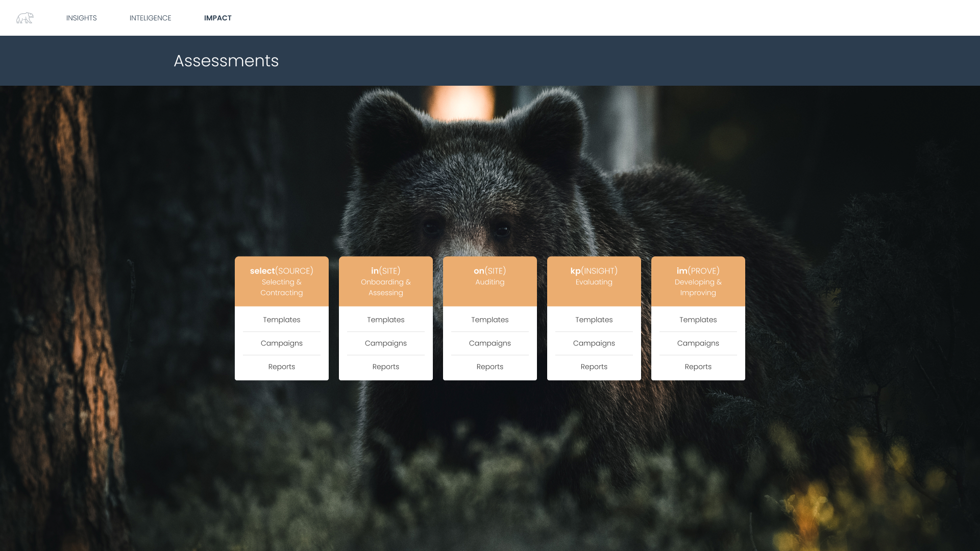Image resolution: width=980 pixels, height=551 pixels.
Task: Open Reports under select(SOURCE)
Action: pyautogui.click(x=281, y=366)
